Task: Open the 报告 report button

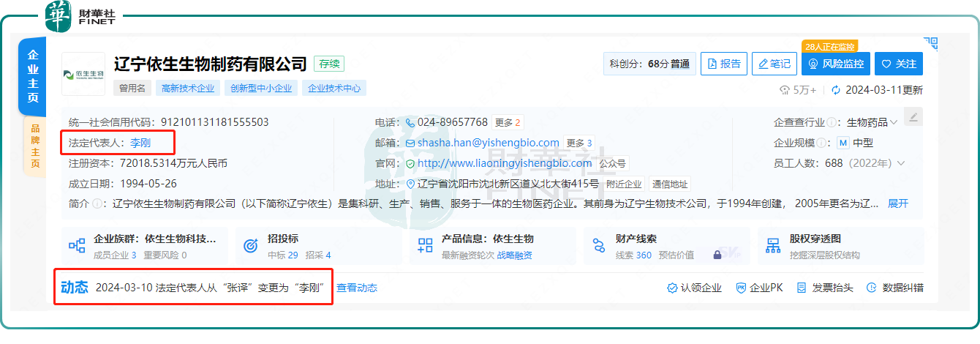Action: pyautogui.click(x=723, y=64)
